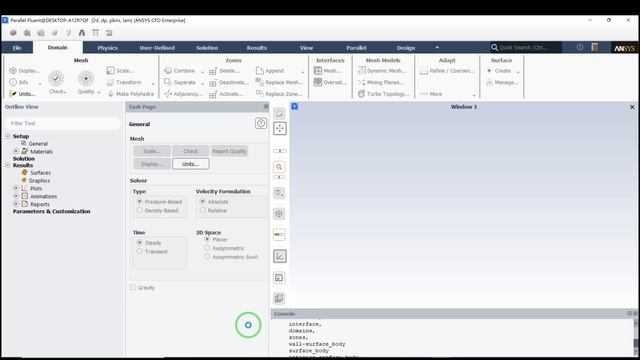Viewport: 640px width, 360px height.
Task: Switch to the Physics ribbon tab
Action: (107, 48)
